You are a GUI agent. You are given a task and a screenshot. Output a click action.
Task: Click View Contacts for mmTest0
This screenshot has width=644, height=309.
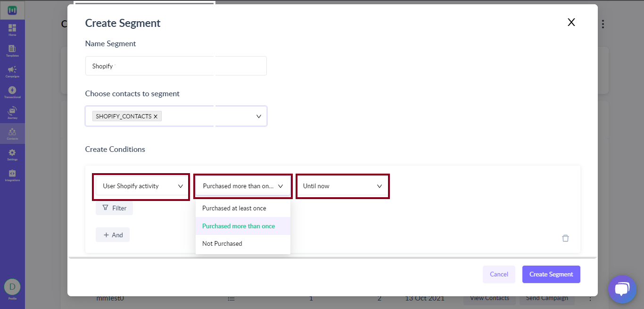tap(489, 298)
